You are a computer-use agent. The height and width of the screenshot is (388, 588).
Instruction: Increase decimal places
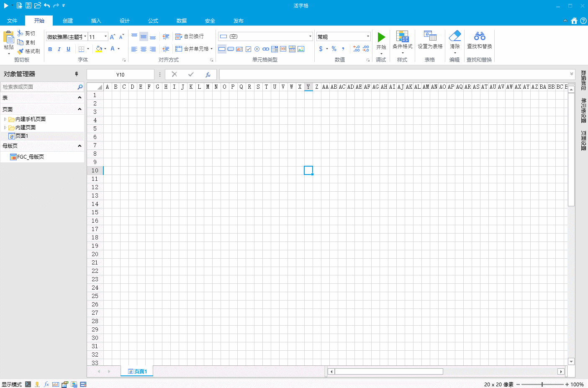(356, 49)
